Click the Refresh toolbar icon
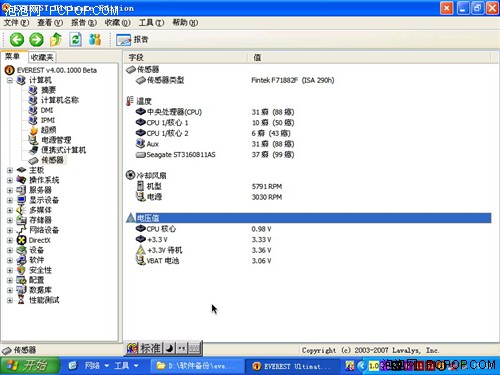The width and height of the screenshot is (500, 375). point(76,40)
